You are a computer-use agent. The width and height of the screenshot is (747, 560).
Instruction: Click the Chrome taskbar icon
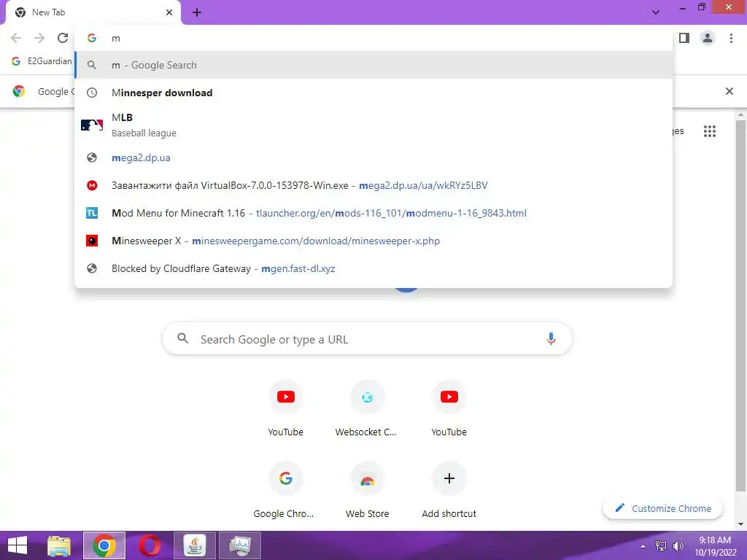(x=104, y=545)
